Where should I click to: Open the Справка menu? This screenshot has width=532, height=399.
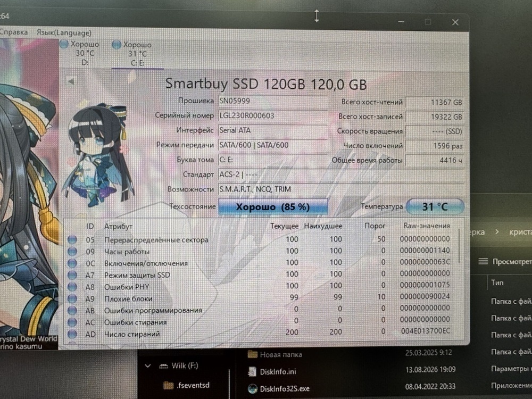coord(14,32)
